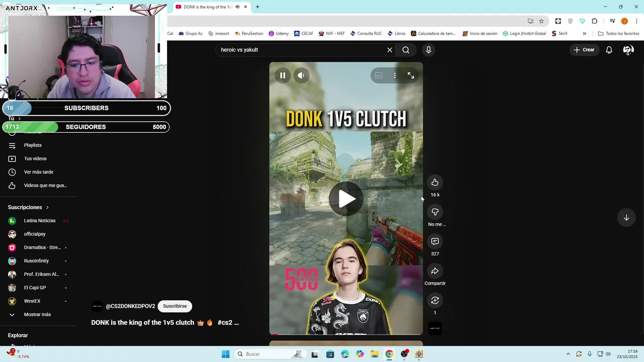Click the install app icon in address bar
The image size is (644, 362).
[530, 21]
